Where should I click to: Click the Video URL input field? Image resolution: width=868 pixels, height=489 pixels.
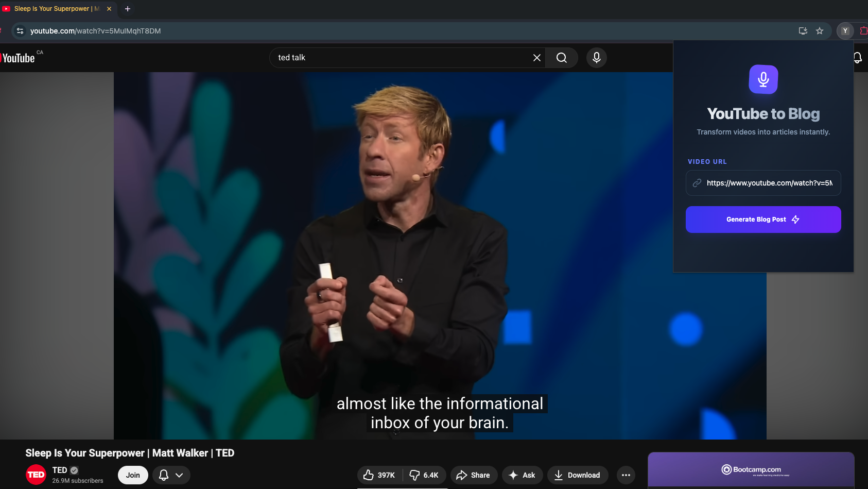point(769,183)
